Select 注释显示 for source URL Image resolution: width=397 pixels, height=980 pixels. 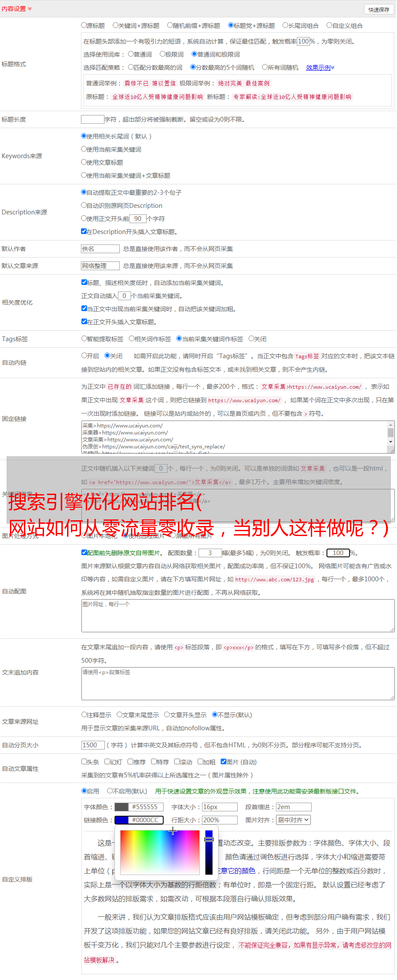click(x=84, y=715)
